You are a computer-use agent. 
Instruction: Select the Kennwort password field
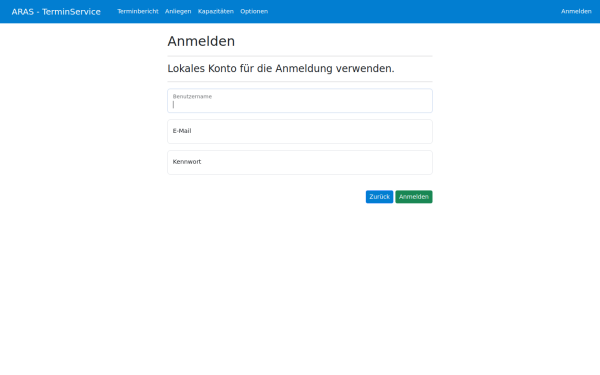(300, 163)
